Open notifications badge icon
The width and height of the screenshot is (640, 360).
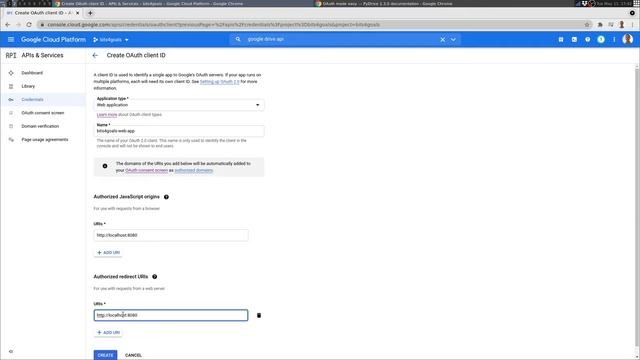[x=601, y=40]
